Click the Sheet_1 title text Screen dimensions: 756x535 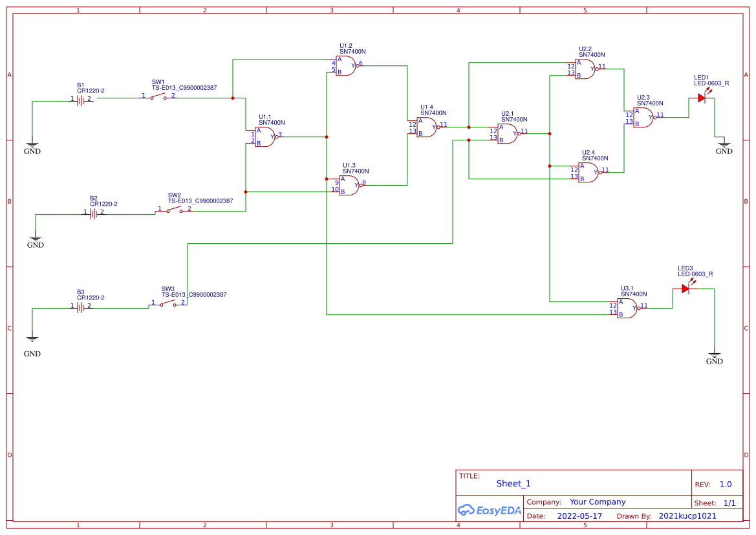point(513,483)
